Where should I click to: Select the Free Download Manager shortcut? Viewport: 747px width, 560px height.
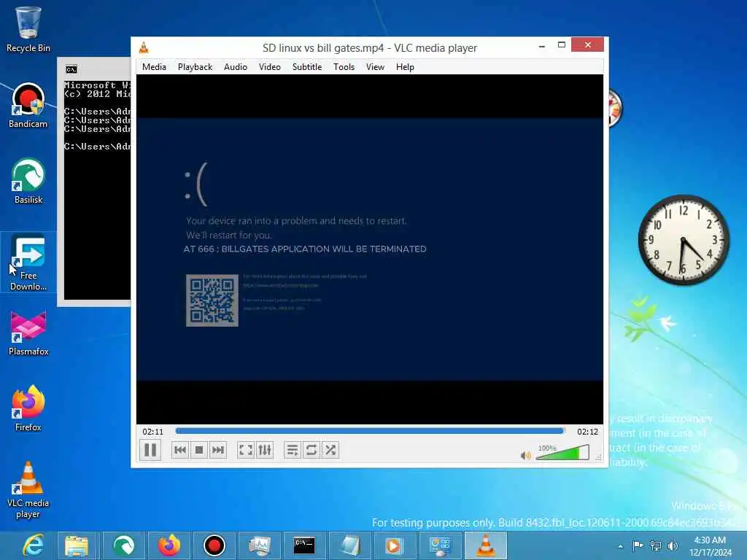point(28,262)
